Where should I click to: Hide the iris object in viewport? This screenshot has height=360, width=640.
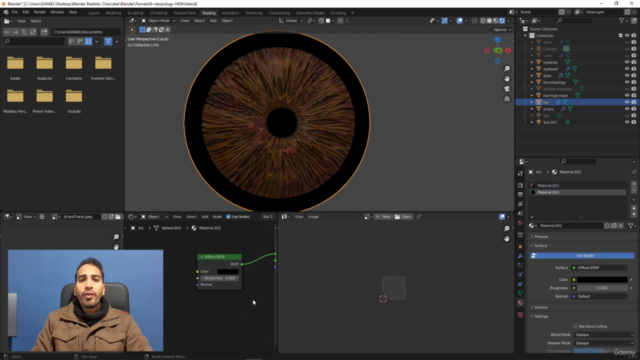click(x=627, y=102)
